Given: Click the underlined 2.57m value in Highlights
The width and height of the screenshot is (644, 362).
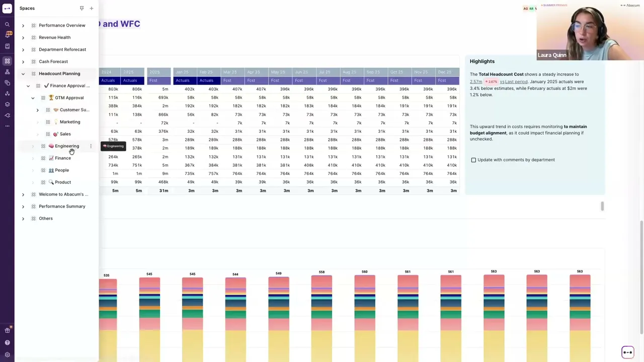Looking at the screenshot, I should click(476, 81).
